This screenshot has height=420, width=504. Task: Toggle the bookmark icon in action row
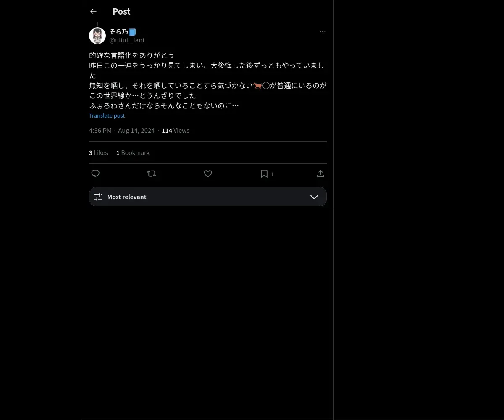[x=264, y=173]
